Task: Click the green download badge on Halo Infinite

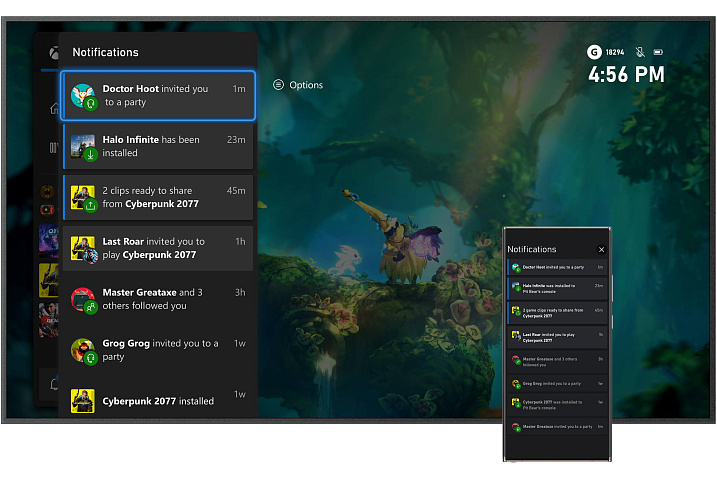Action: pos(91,155)
